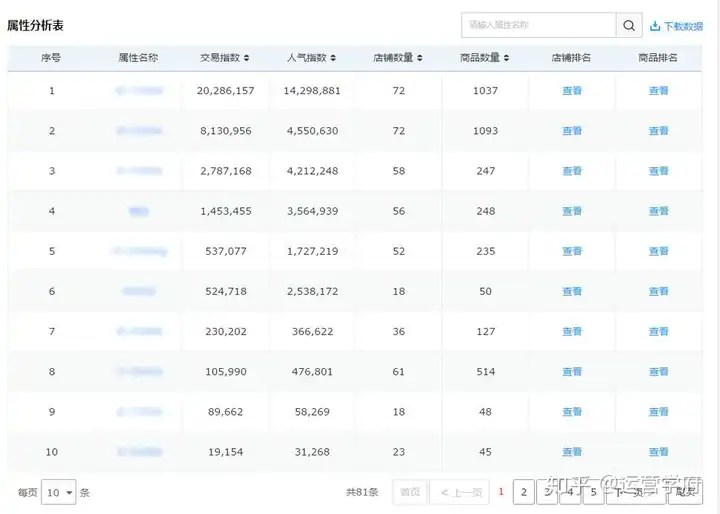View 店铺排名 for row 5
The height and width of the screenshot is (514, 720).
(572, 251)
